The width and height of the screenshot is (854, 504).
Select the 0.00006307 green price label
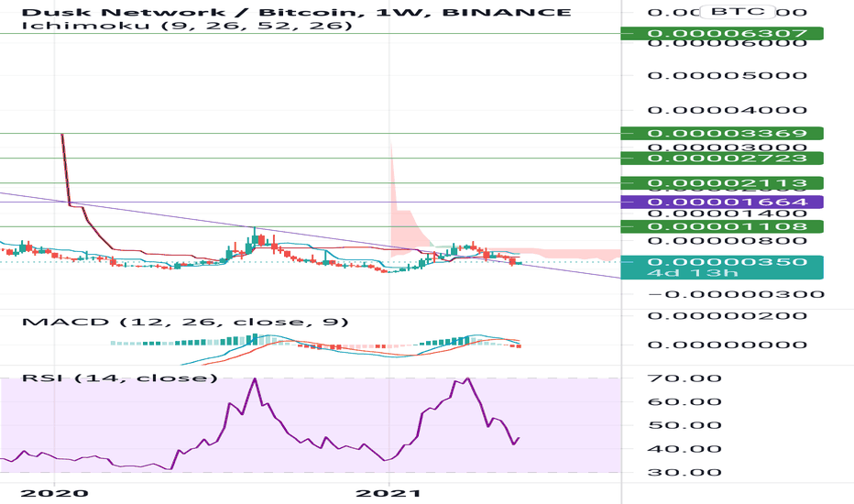(x=722, y=33)
